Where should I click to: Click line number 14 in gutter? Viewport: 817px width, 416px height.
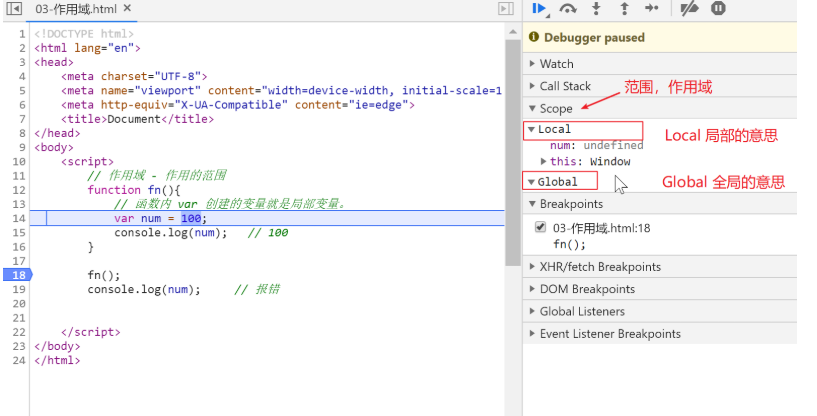(x=19, y=218)
